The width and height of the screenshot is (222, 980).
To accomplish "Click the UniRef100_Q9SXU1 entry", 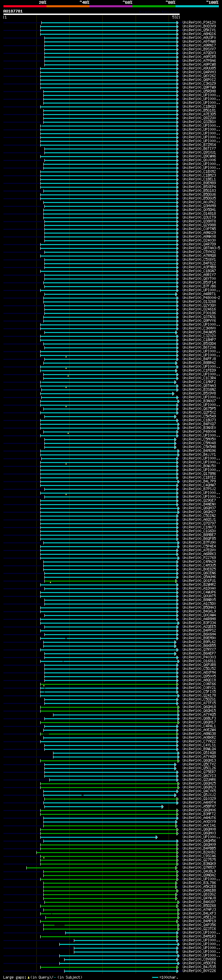I will coord(199,153).
